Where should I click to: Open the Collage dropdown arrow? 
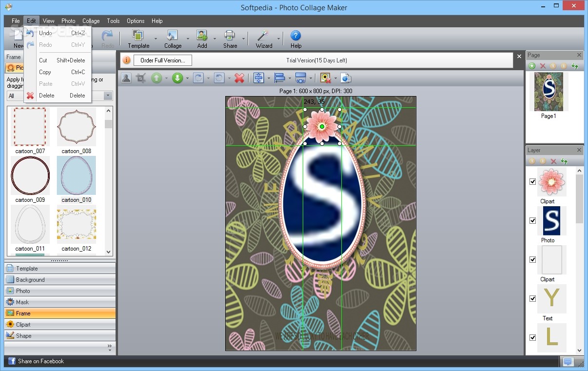pos(188,39)
